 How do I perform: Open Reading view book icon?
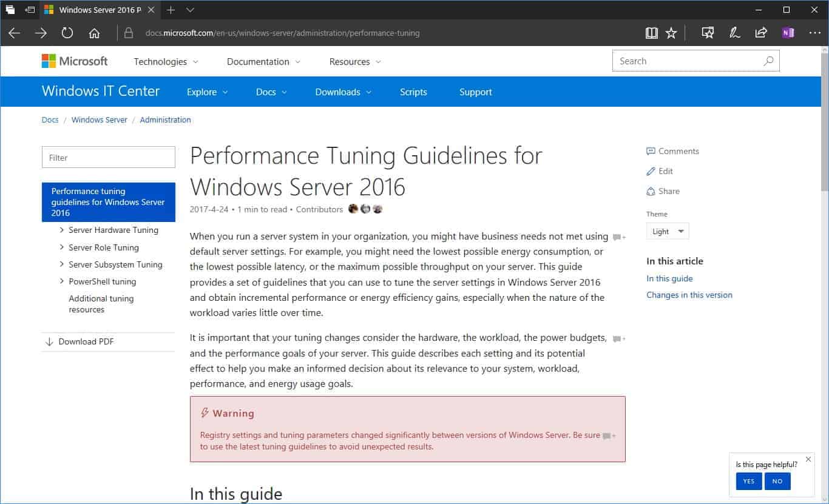point(652,33)
